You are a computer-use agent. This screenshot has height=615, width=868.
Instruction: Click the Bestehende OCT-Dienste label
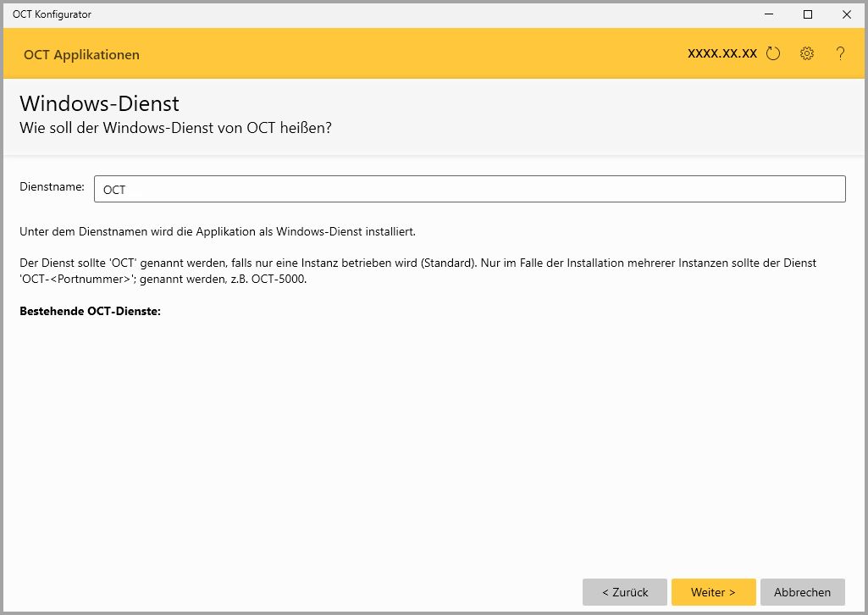point(90,311)
